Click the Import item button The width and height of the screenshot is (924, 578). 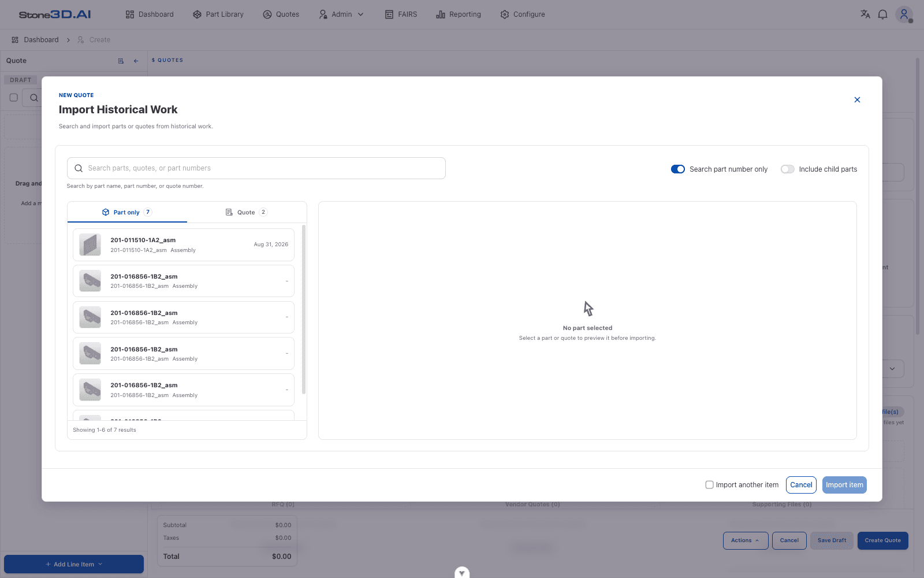844,485
